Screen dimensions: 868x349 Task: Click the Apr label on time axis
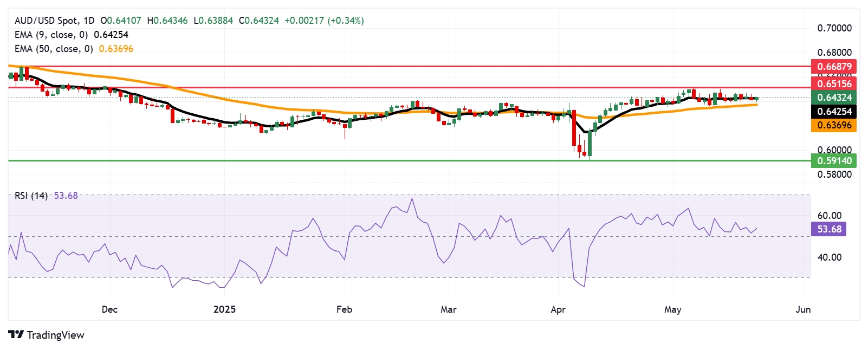558,309
